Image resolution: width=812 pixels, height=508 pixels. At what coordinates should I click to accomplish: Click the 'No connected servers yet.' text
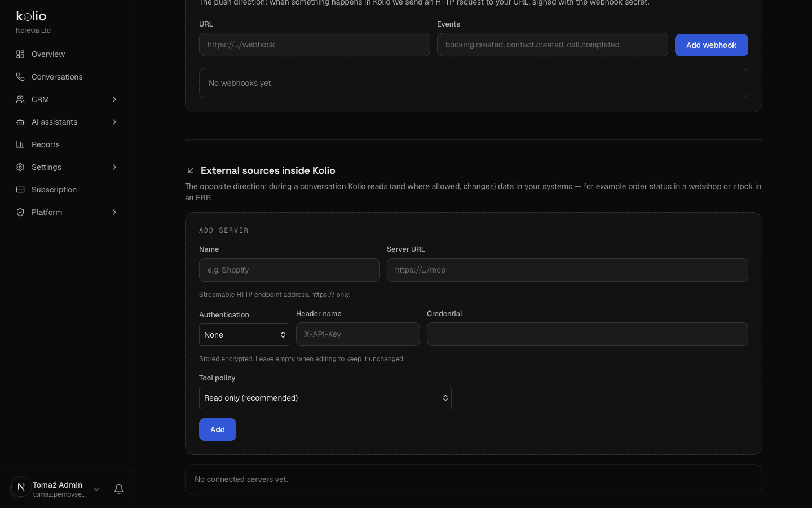point(241,479)
